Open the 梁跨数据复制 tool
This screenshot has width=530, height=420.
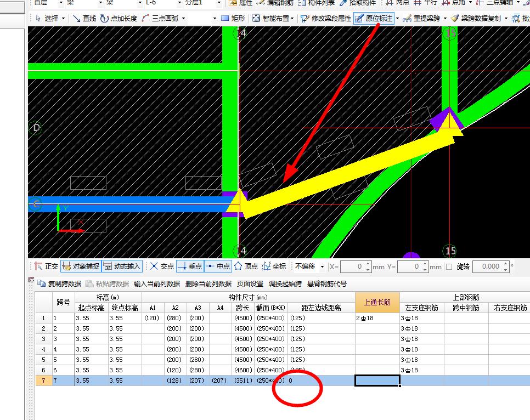coord(476,18)
